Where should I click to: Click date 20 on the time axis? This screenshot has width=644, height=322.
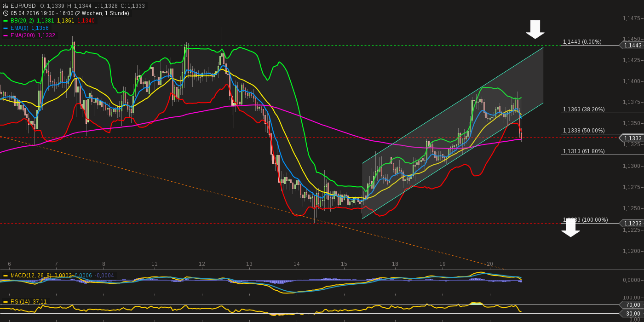coord(490,264)
